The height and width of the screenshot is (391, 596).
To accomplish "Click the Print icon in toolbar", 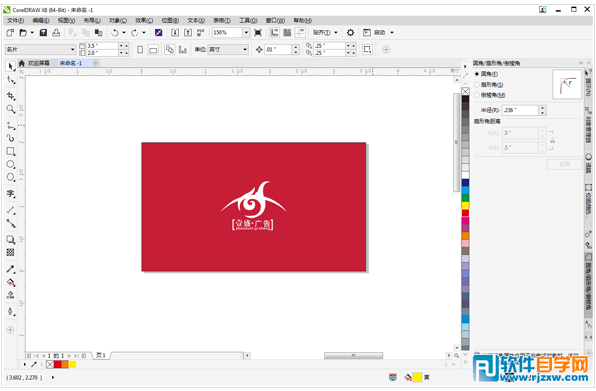I will 56,33.
